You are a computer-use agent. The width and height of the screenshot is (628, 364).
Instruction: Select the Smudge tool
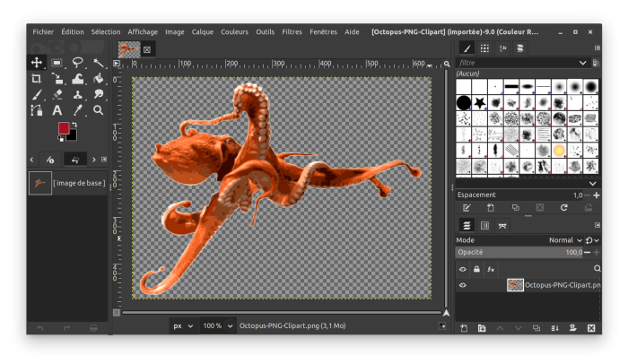98,94
